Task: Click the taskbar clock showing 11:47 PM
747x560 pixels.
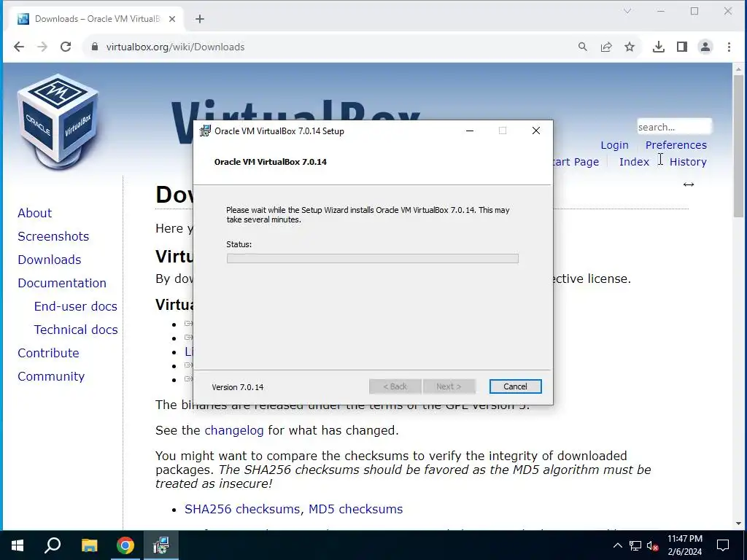Action: click(x=684, y=545)
